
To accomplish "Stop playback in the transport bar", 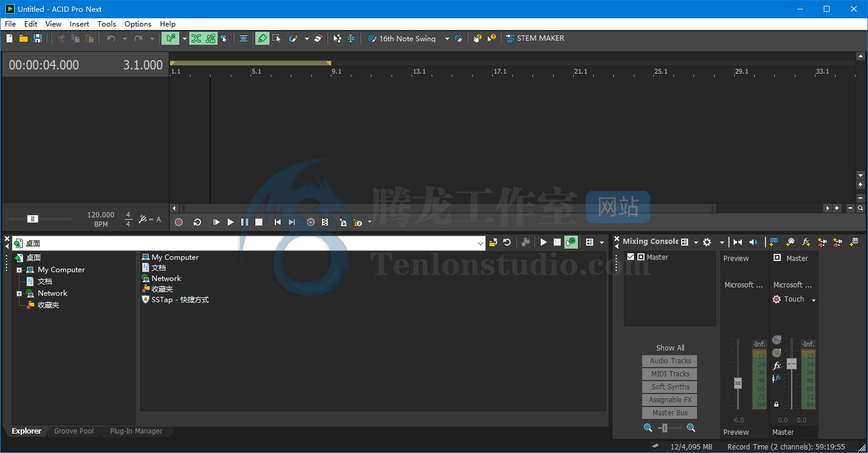I will point(259,222).
